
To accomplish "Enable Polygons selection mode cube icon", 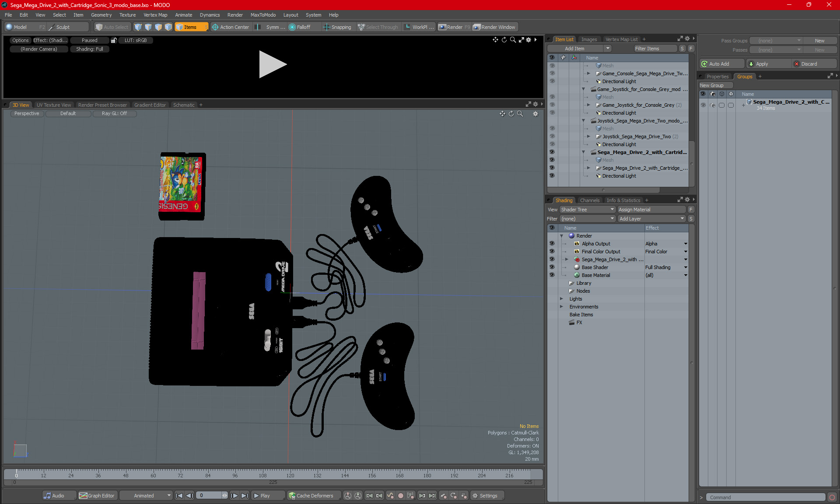I will pyautogui.click(x=158, y=27).
